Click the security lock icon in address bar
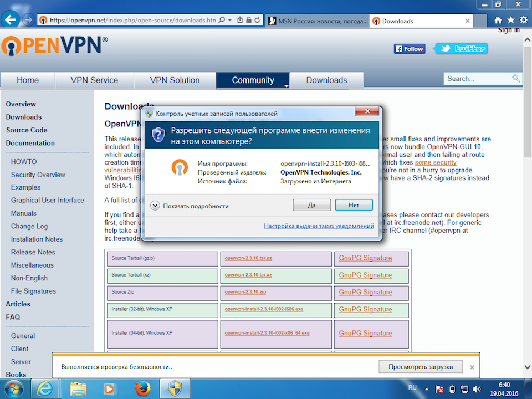Screen dimensions: 532x399 (249, 20)
